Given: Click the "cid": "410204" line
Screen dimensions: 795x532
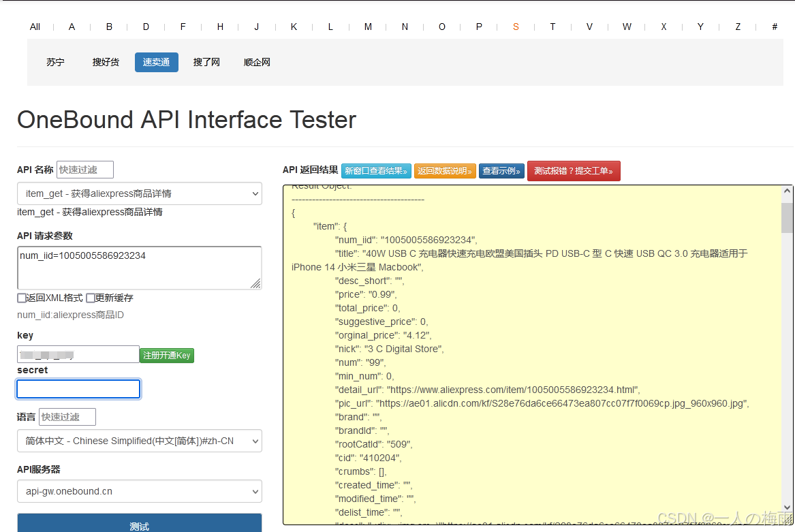Looking at the screenshot, I should tap(368, 458).
